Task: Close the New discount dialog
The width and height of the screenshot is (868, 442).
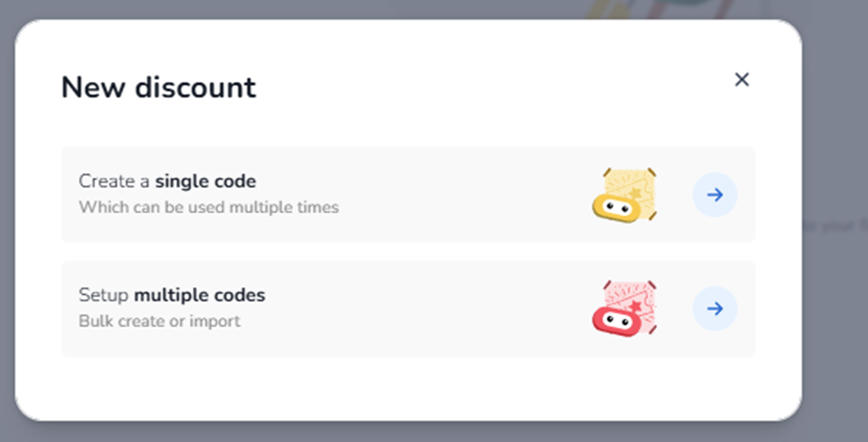Action: tap(742, 80)
